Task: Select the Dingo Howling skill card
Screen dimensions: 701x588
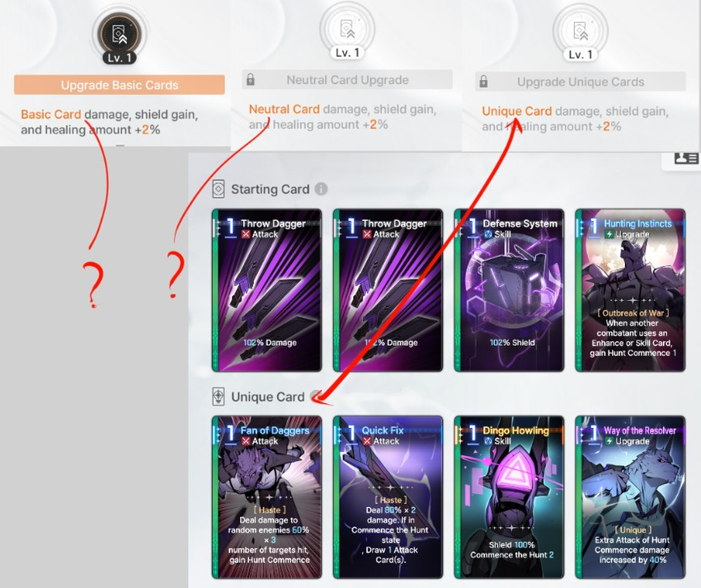Action: [509, 497]
